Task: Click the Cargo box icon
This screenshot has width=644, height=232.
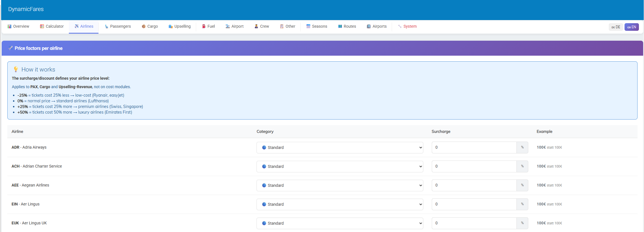Action: pyautogui.click(x=144, y=26)
